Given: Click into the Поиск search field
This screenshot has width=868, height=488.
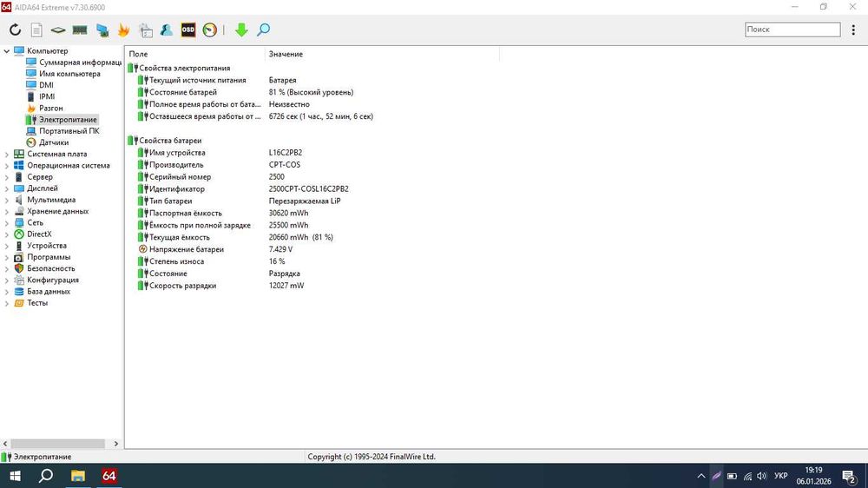Looking at the screenshot, I should pyautogui.click(x=792, y=30).
